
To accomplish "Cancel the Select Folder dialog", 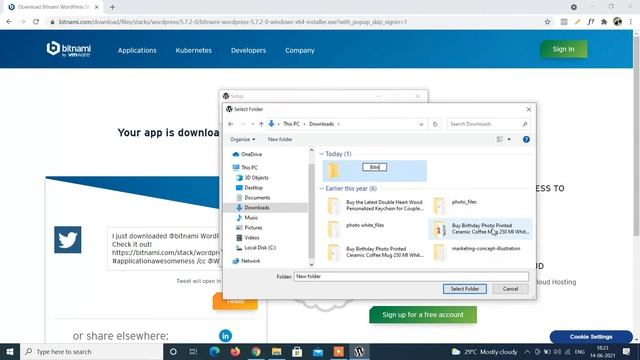I will (x=510, y=289).
